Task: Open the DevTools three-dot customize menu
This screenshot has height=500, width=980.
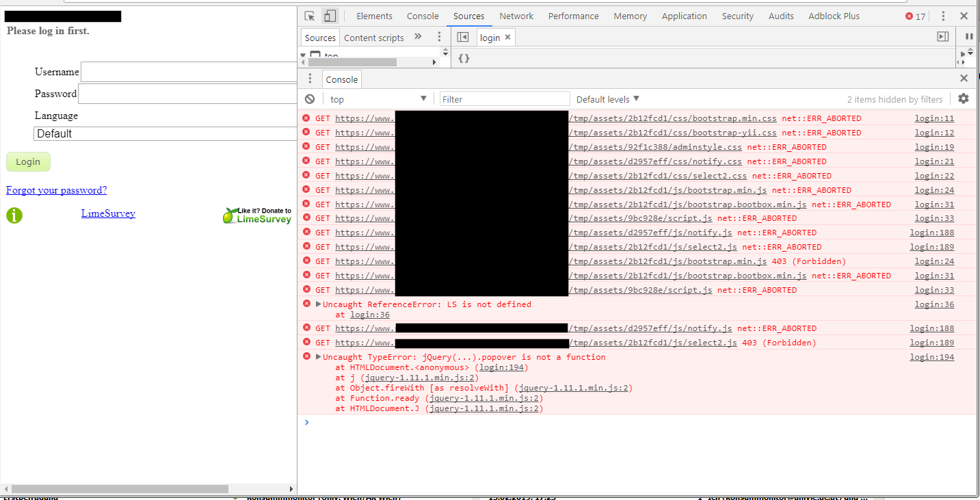Action: coord(943,16)
